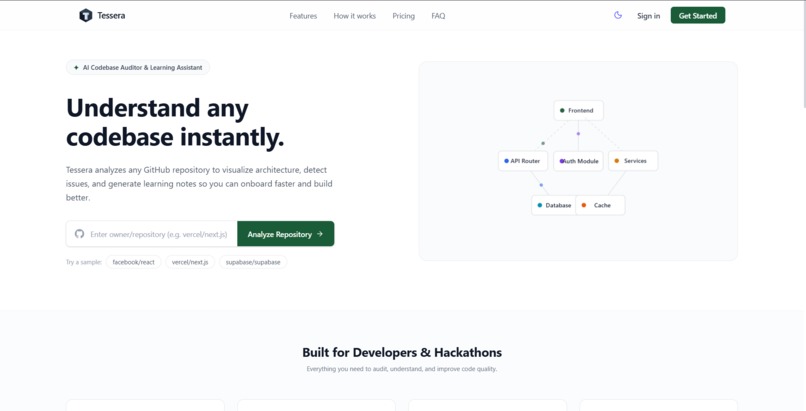
Task: Open the How it works nav link
Action: pos(355,16)
